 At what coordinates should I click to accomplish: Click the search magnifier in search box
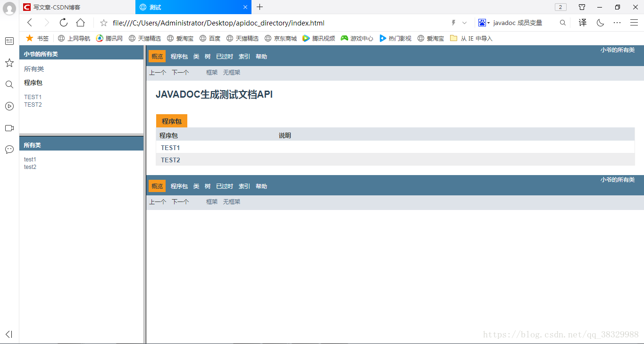563,23
